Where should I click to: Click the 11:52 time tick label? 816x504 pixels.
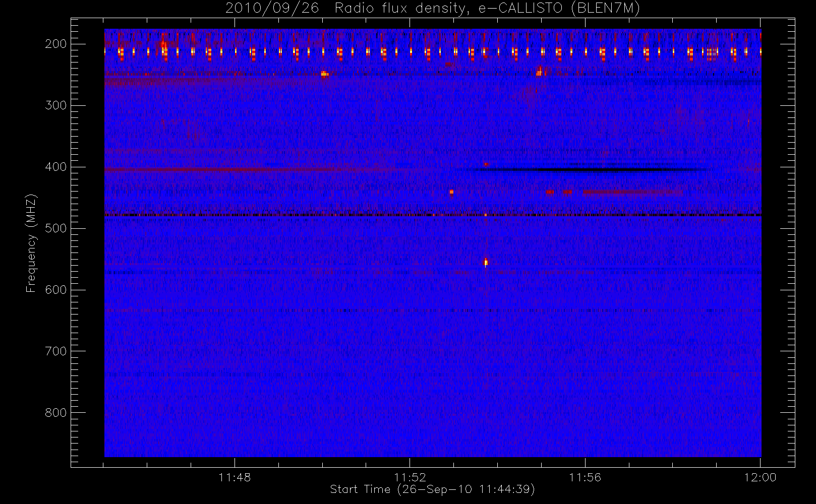[x=410, y=477]
